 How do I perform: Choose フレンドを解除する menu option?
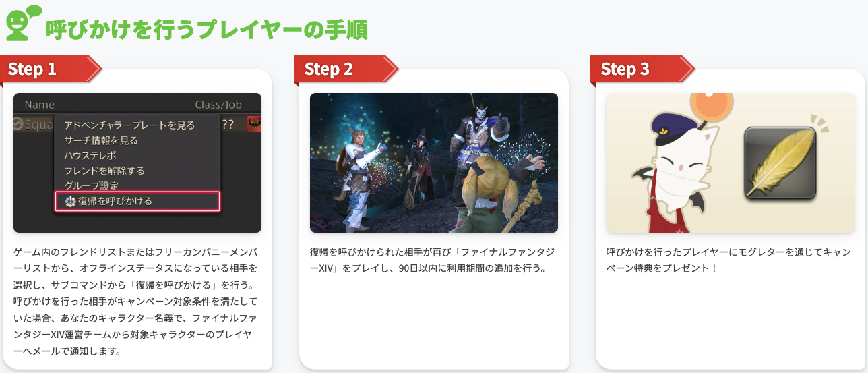[x=104, y=171]
